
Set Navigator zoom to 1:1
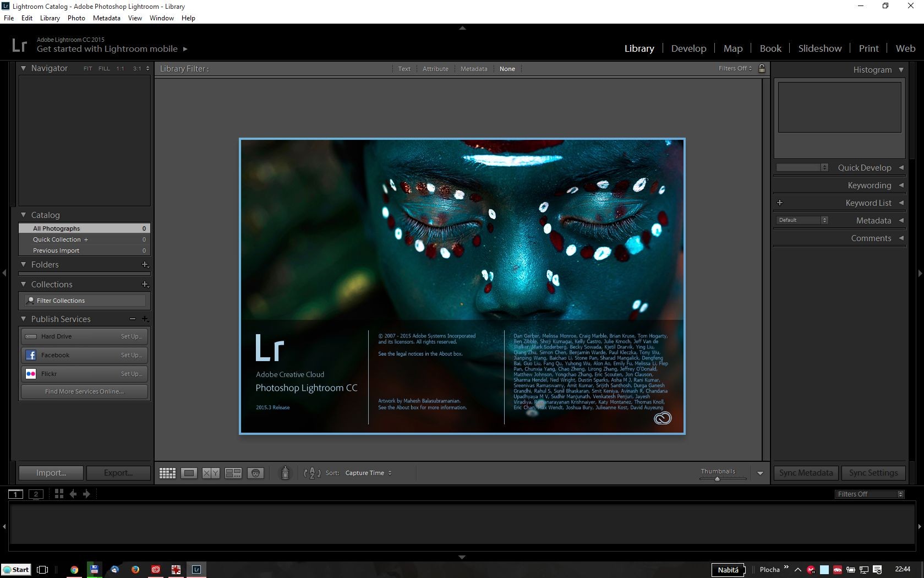[120, 69]
